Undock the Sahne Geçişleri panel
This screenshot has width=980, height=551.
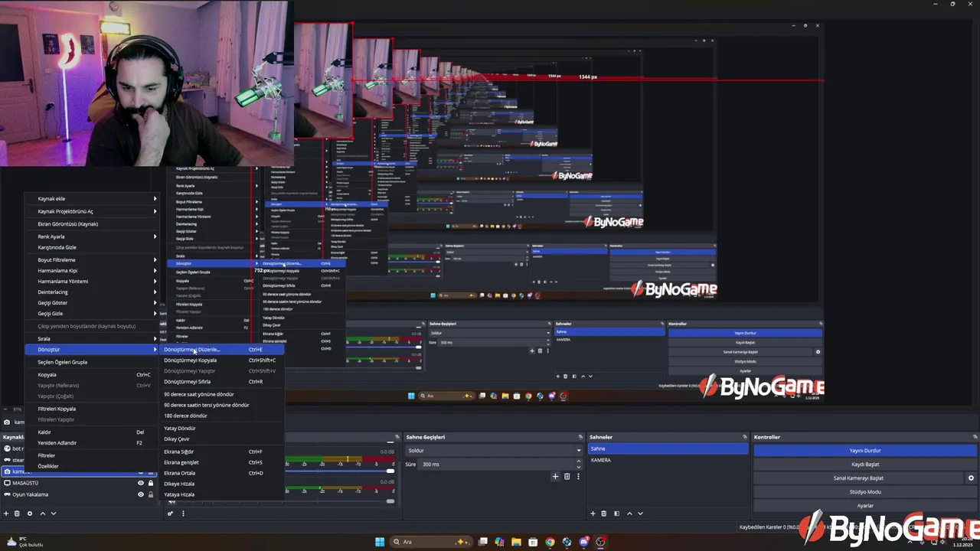tap(579, 437)
